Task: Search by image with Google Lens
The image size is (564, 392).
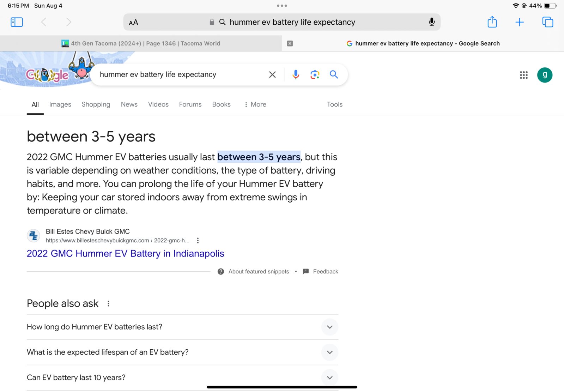Action: pyautogui.click(x=315, y=74)
